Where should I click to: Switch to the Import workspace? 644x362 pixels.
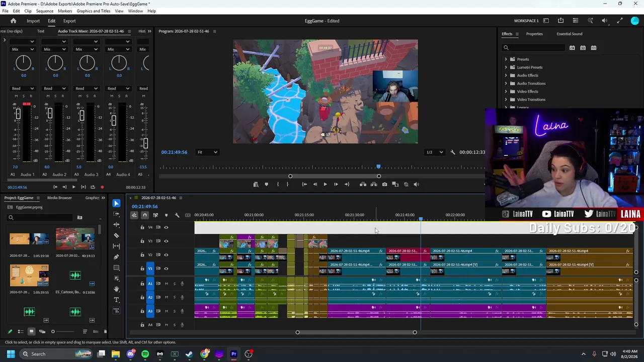coord(33,21)
